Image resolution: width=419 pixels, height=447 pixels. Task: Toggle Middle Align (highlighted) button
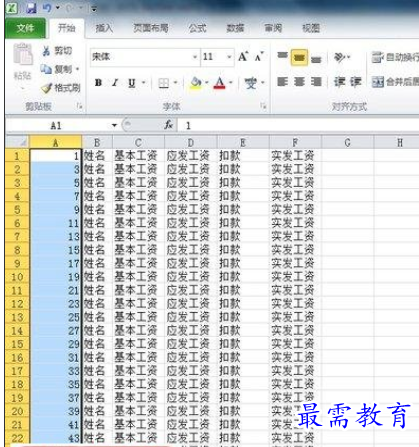[x=299, y=57]
